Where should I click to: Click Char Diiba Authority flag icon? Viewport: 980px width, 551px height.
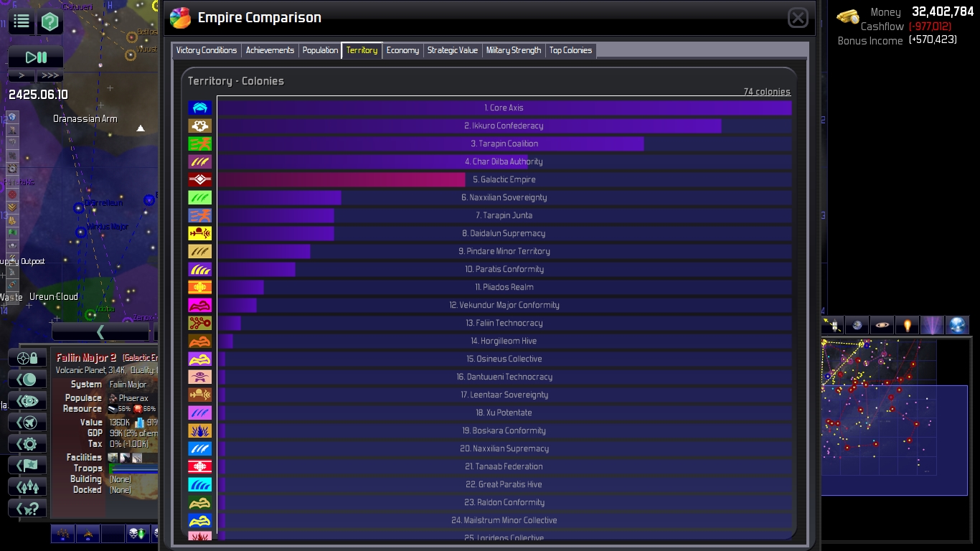point(200,161)
